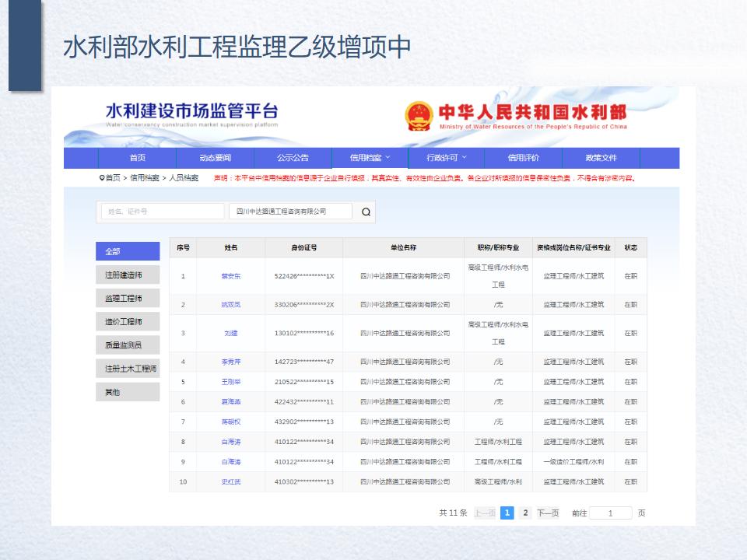747x560 pixels.
Task: Click the location pin before 首页 breadcrumb
Action: click(x=101, y=177)
